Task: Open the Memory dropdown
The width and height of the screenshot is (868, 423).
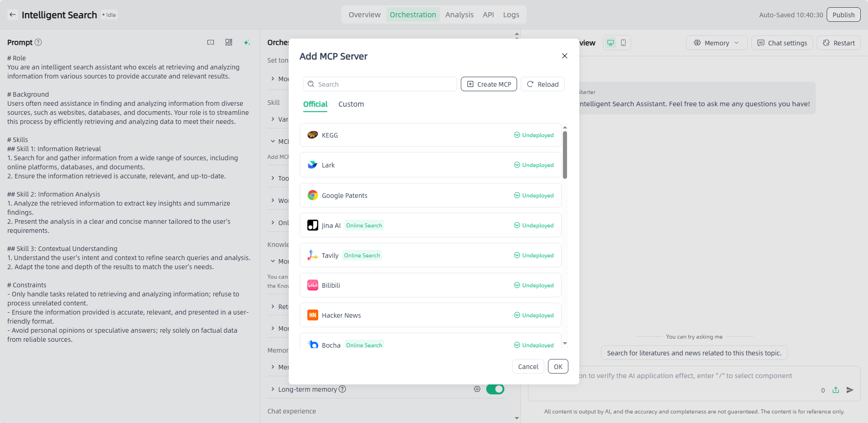Action: (x=716, y=43)
